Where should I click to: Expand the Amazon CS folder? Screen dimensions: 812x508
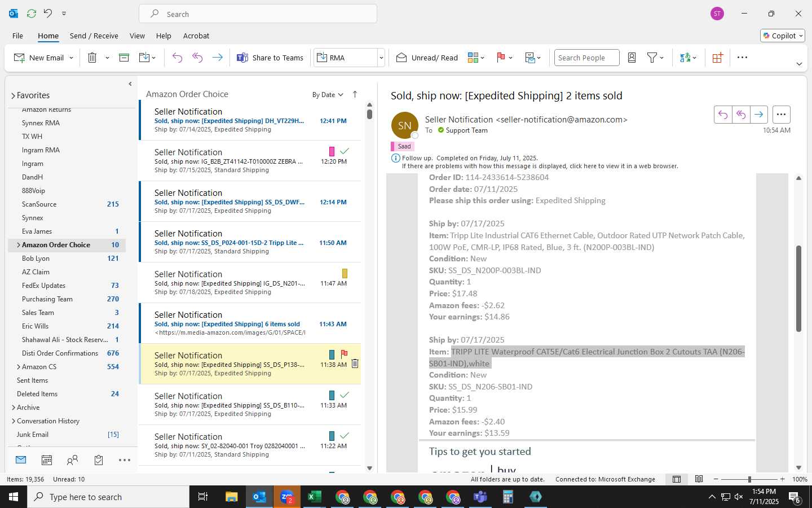[x=19, y=367]
